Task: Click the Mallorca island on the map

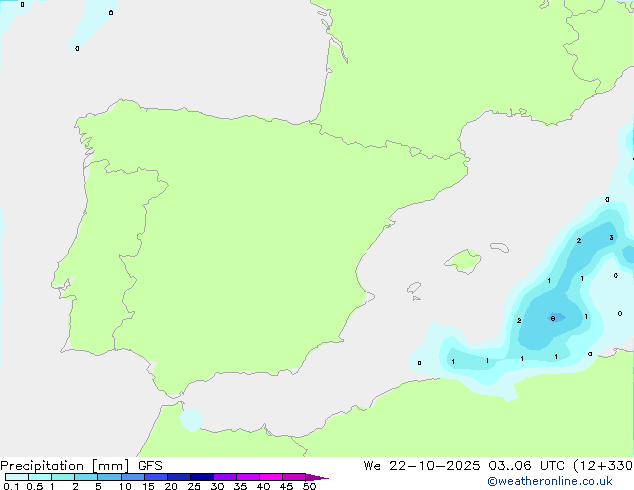Action: [x=464, y=261]
